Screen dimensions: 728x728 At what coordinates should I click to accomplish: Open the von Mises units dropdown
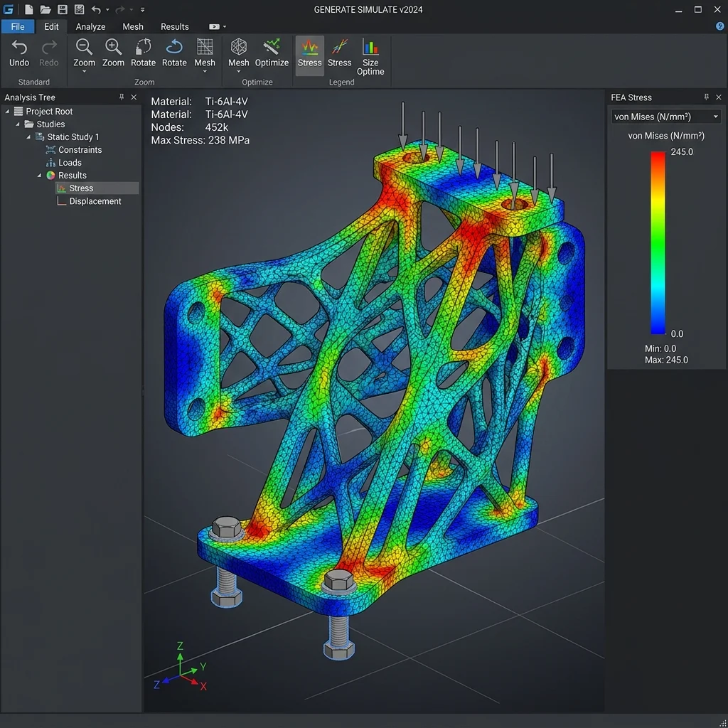[x=666, y=117]
